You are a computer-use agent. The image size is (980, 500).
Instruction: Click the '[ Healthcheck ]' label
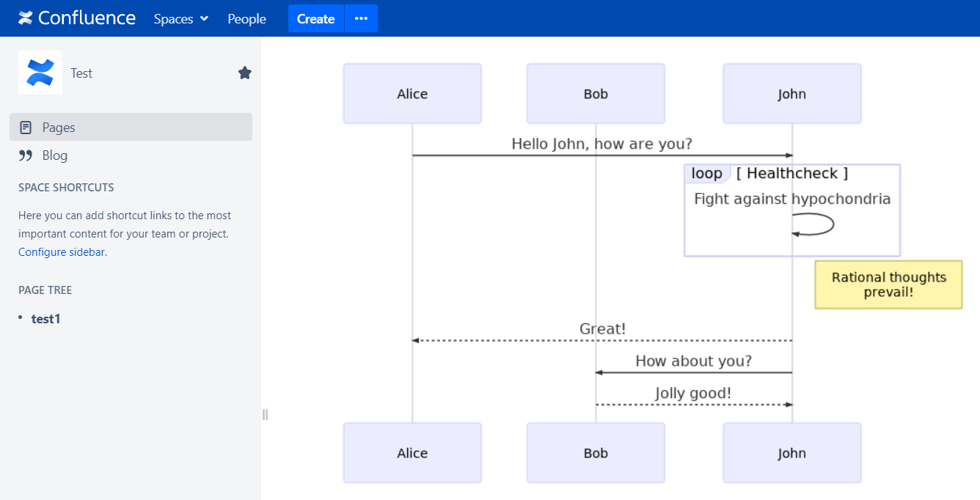click(792, 174)
